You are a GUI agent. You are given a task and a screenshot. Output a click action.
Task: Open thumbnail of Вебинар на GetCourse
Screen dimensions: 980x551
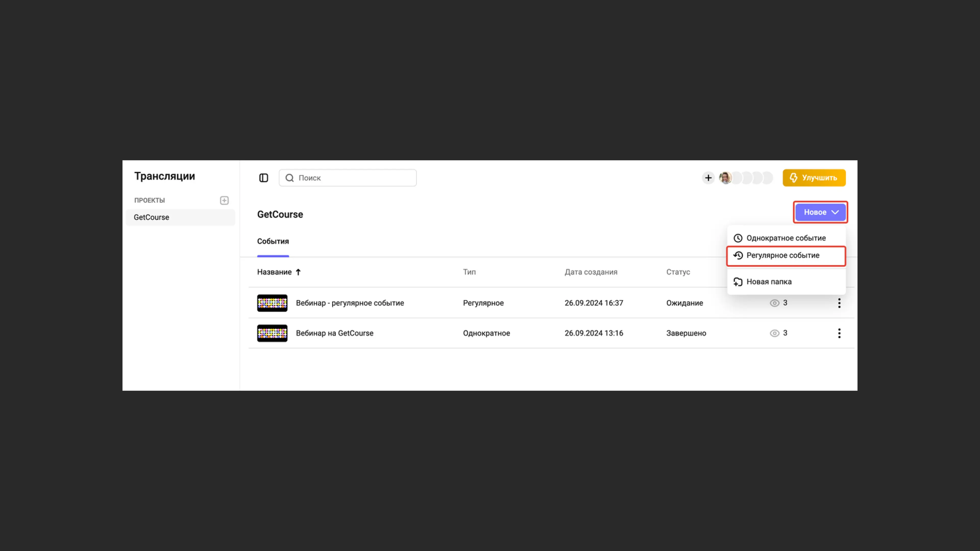tap(272, 333)
